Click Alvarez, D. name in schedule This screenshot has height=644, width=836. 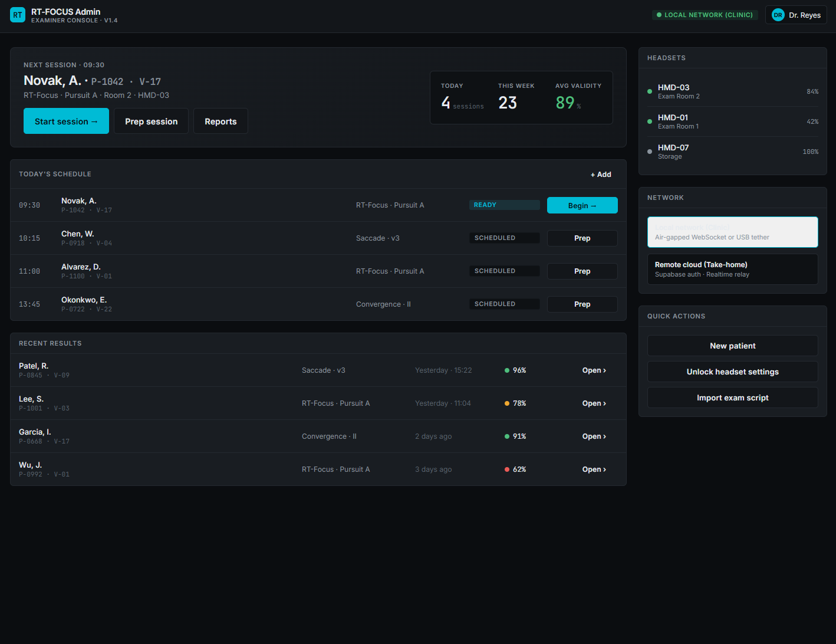[81, 267]
